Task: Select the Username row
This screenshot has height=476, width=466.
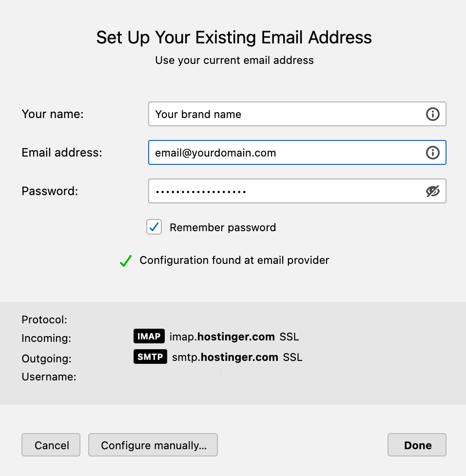Action: (x=49, y=377)
